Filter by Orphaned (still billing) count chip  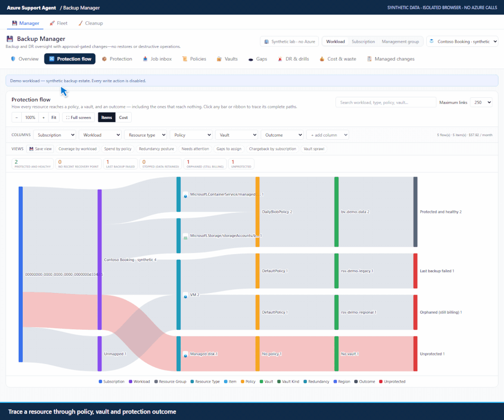(x=205, y=164)
